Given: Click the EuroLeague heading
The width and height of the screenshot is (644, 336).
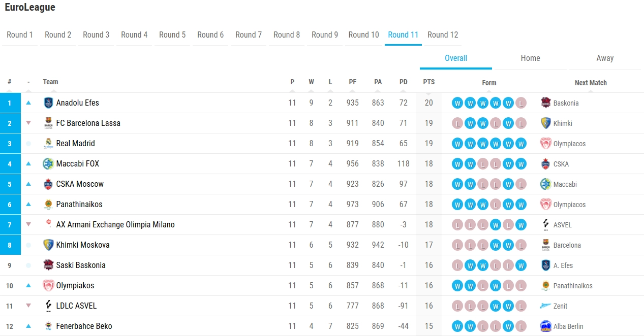Looking at the screenshot, I should pyautogui.click(x=30, y=7).
